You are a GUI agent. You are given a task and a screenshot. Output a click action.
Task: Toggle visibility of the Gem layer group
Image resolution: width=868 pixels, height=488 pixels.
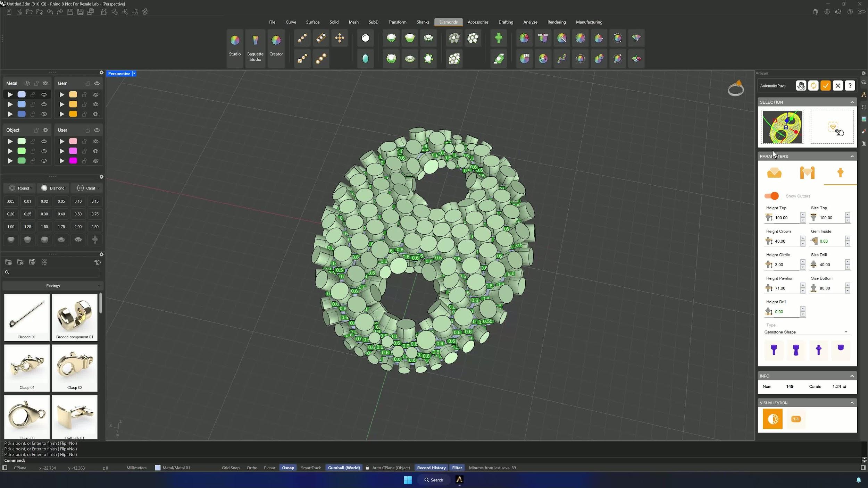pos(97,83)
